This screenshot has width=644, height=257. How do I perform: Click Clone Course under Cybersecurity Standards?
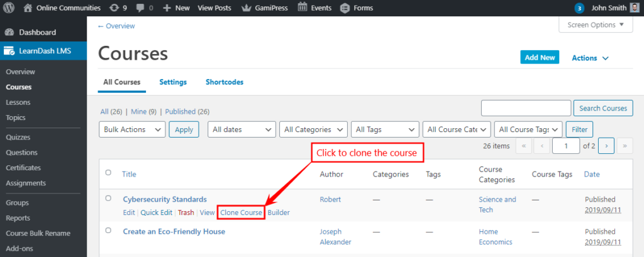tap(241, 212)
